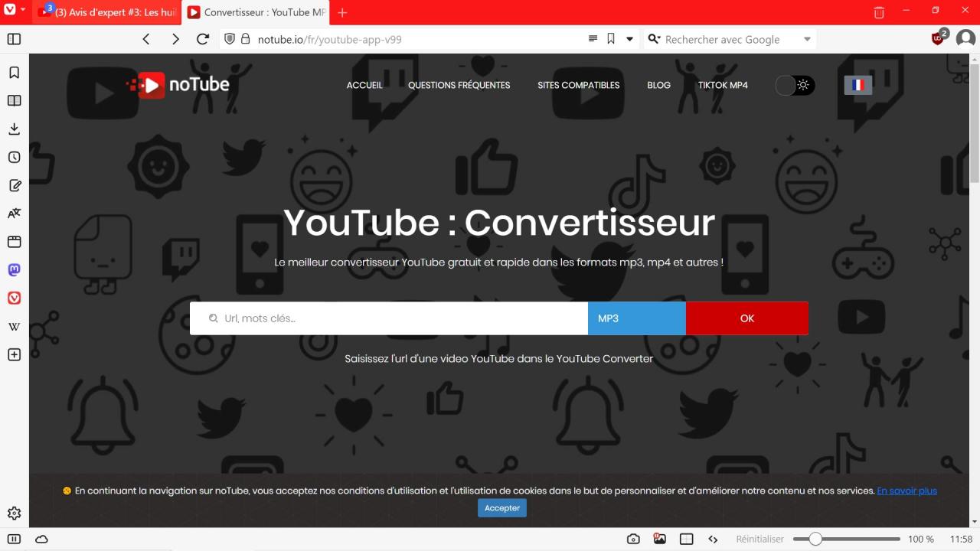Expand the address bar history dropdown
The height and width of the screenshot is (551, 980).
pyautogui.click(x=629, y=39)
